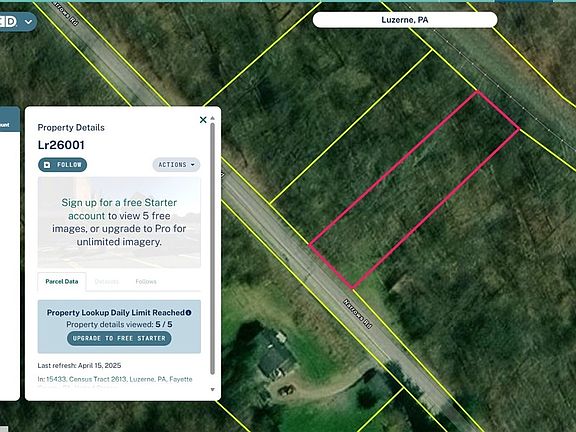Switch to the Datasets tab
The width and height of the screenshot is (576, 432).
[x=107, y=282]
